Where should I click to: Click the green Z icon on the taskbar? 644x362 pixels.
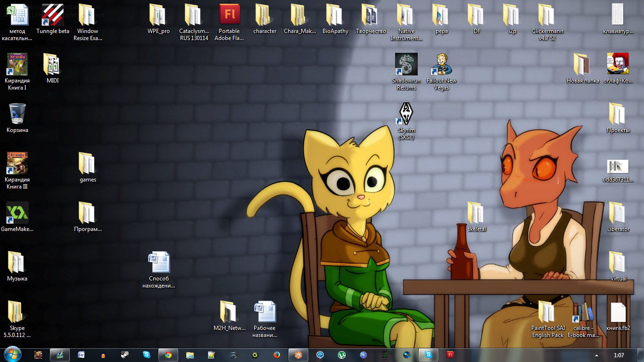click(x=385, y=355)
